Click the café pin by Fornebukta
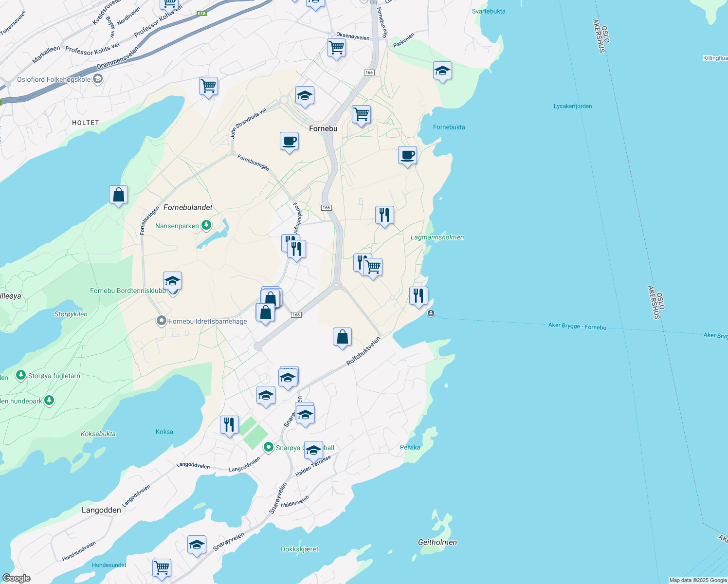The height and width of the screenshot is (584, 728). (x=407, y=156)
